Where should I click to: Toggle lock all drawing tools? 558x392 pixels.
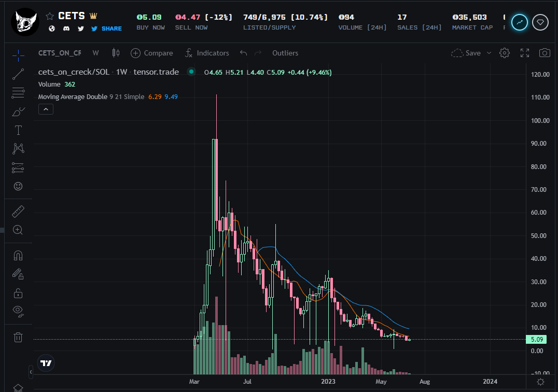[x=18, y=293]
